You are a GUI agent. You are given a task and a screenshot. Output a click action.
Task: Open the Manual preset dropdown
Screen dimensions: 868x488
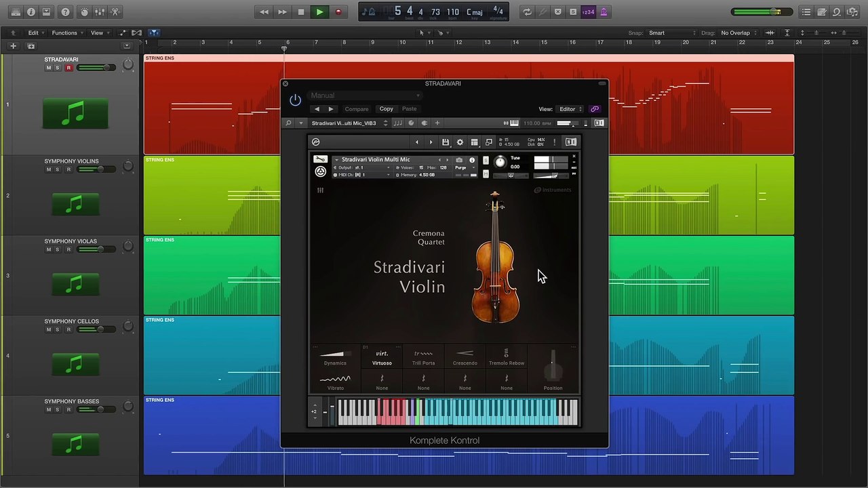[365, 96]
